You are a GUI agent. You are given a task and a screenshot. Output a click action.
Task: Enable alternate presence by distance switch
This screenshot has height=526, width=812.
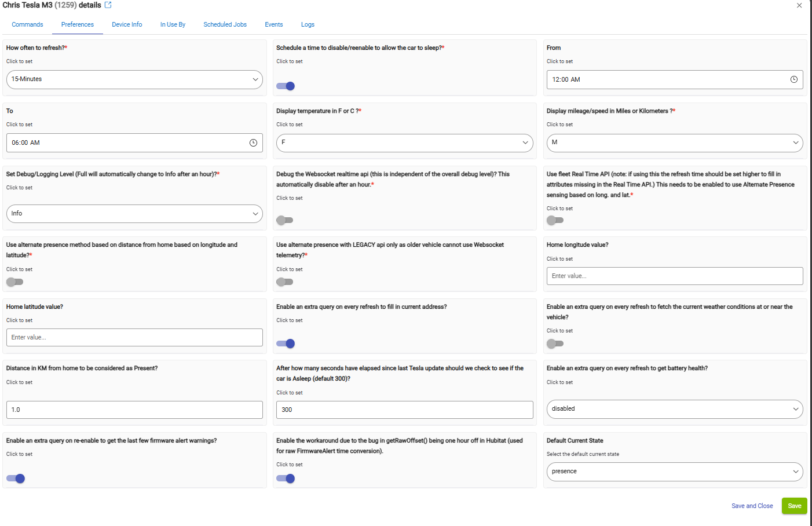pos(14,282)
